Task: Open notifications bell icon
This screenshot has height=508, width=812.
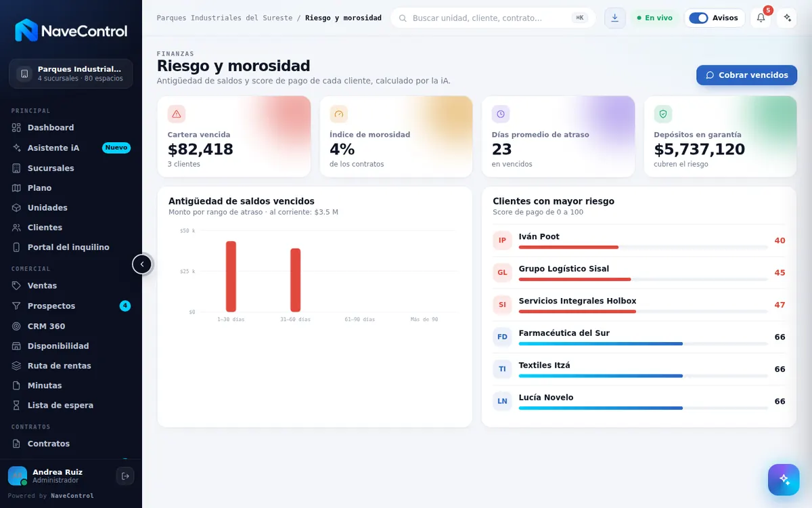Action: point(761,18)
